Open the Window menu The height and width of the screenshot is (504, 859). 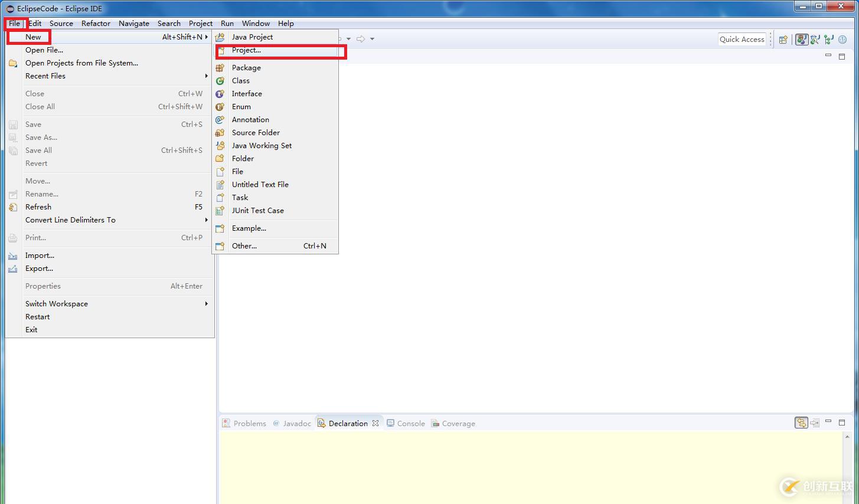256,24
